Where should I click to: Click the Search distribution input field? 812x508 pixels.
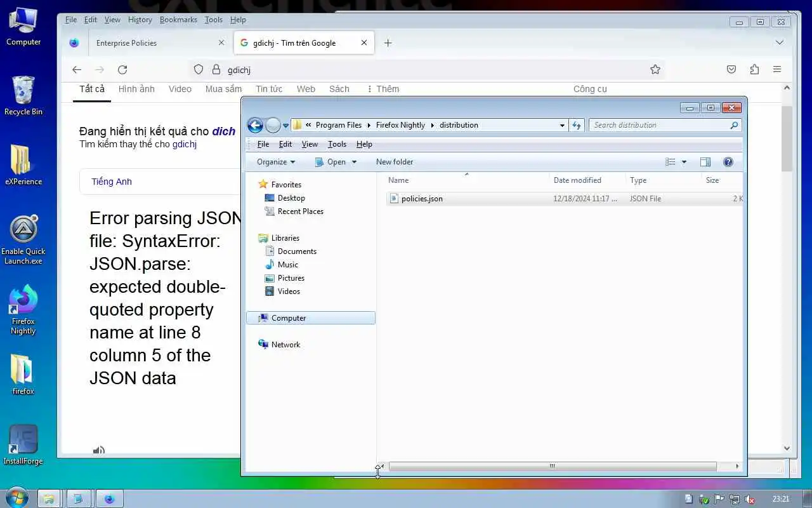pyautogui.click(x=660, y=125)
